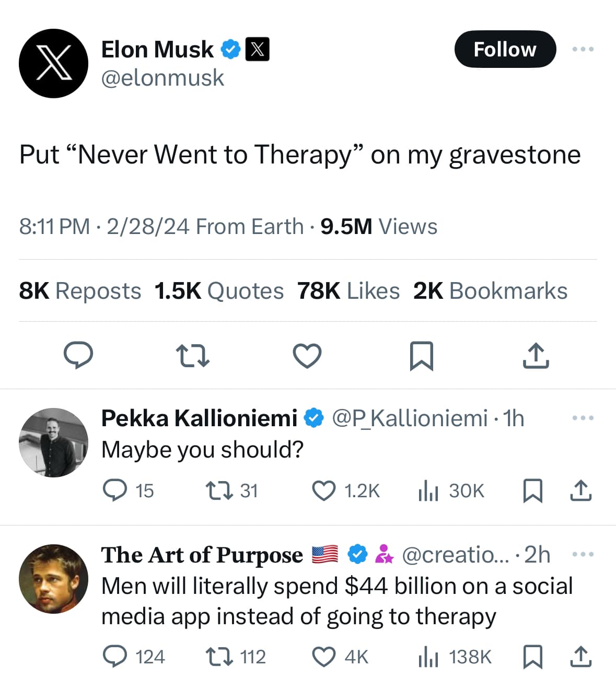The width and height of the screenshot is (616, 678).
Task: Open the more options menu on Elon's tweet
Action: [583, 49]
